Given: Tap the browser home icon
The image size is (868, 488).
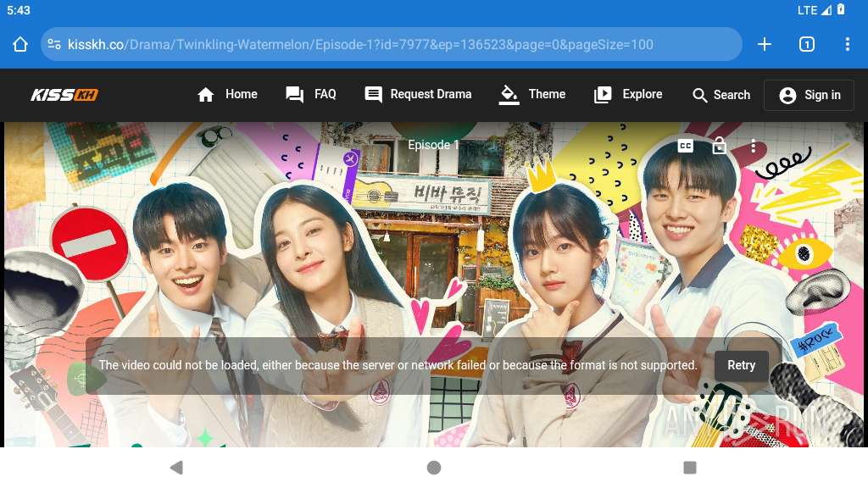Looking at the screenshot, I should 20,44.
